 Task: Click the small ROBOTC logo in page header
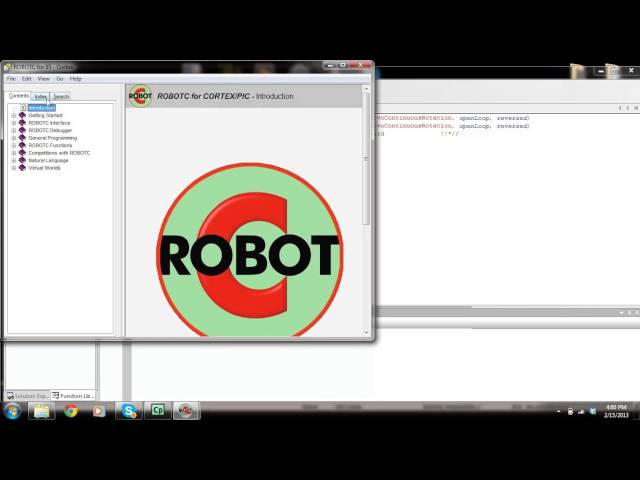click(140, 96)
